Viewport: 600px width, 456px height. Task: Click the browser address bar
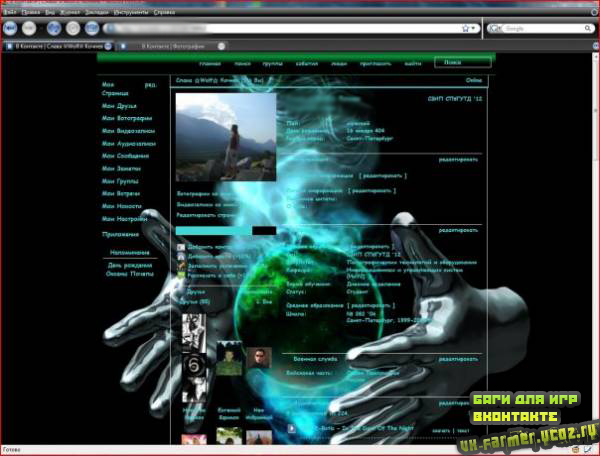click(x=283, y=28)
